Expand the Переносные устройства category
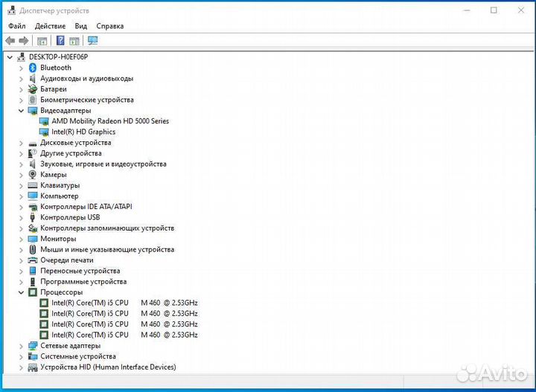 21,271
